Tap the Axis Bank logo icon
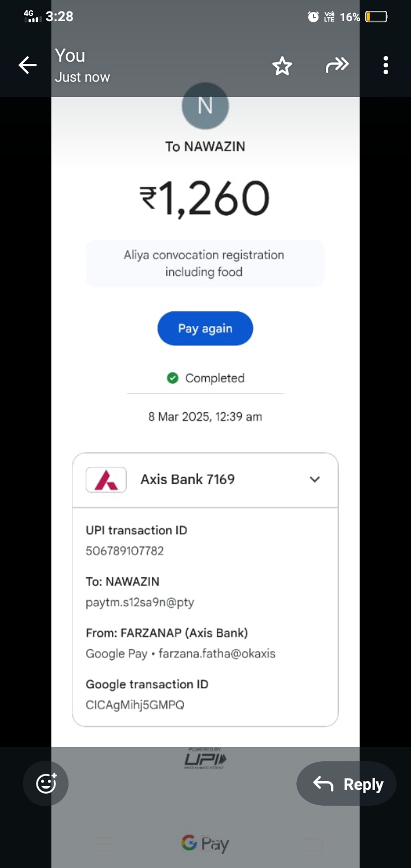 106,480
